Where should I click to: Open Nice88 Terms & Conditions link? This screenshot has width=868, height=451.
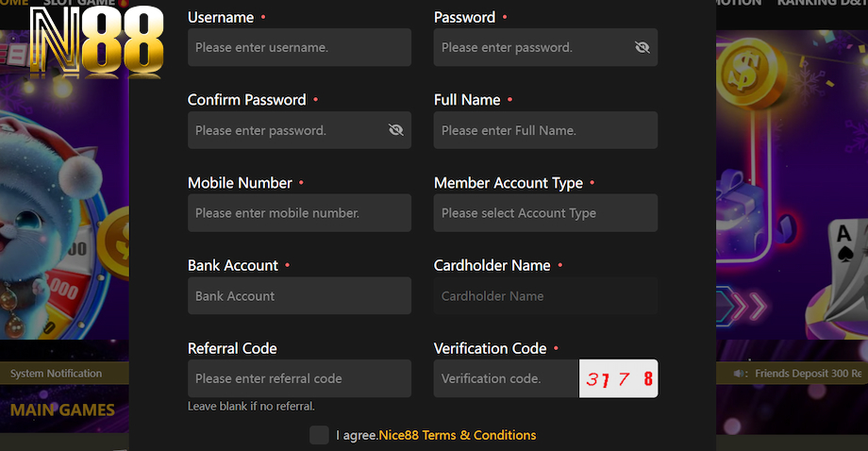coord(458,435)
